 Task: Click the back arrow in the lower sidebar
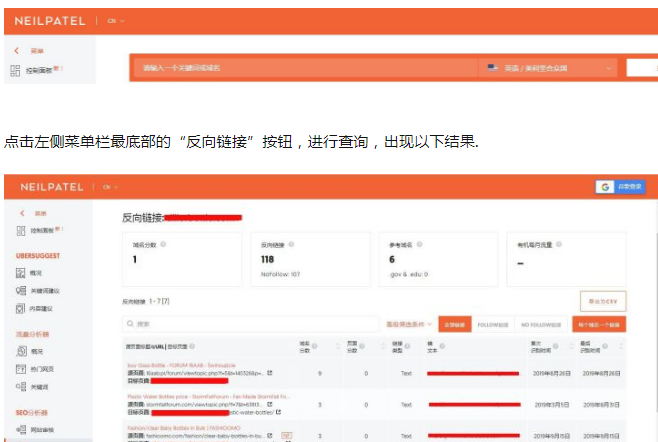click(x=22, y=213)
